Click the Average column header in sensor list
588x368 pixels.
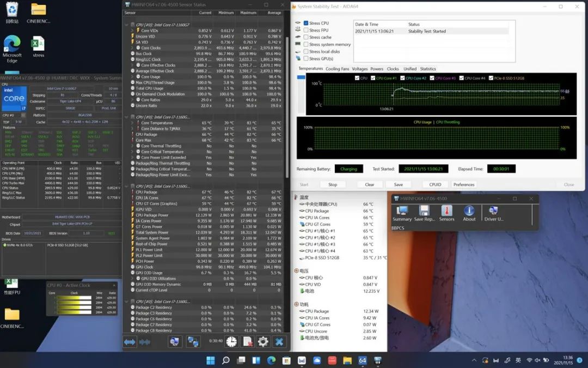pyautogui.click(x=274, y=13)
